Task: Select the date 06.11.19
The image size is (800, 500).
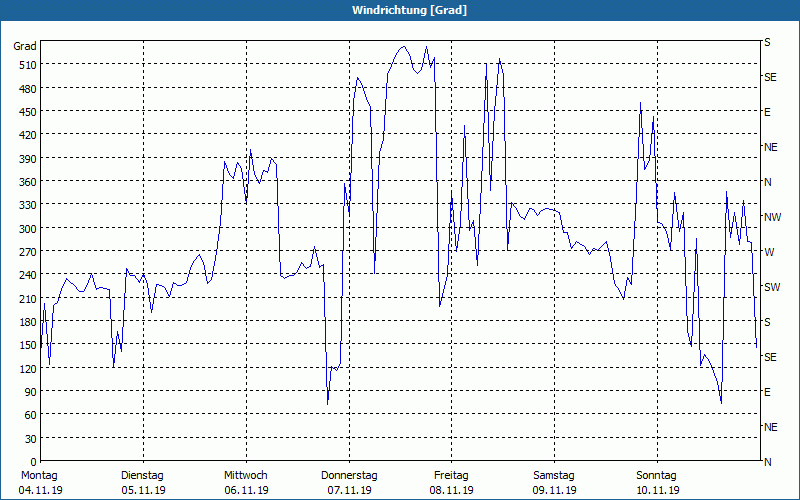Action: point(246,490)
